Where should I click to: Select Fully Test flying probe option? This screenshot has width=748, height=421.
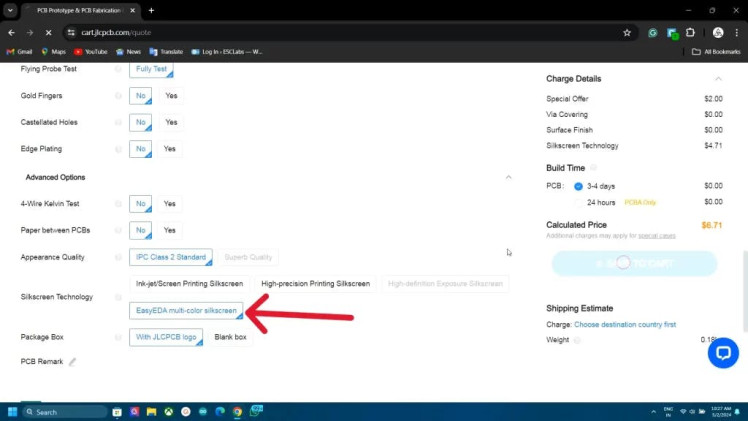click(x=151, y=70)
